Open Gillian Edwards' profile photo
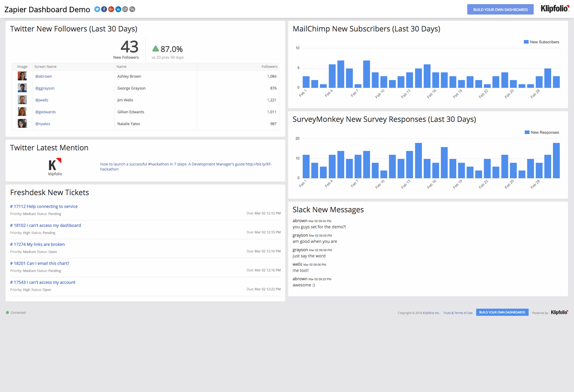Image resolution: width=574 pixels, height=392 pixels. point(22,112)
